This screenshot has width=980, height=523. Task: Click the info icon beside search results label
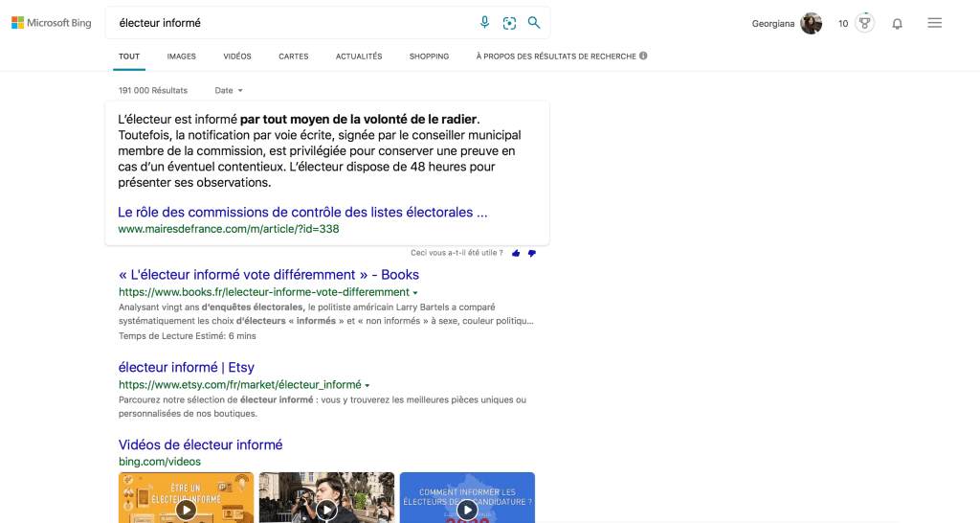click(643, 56)
